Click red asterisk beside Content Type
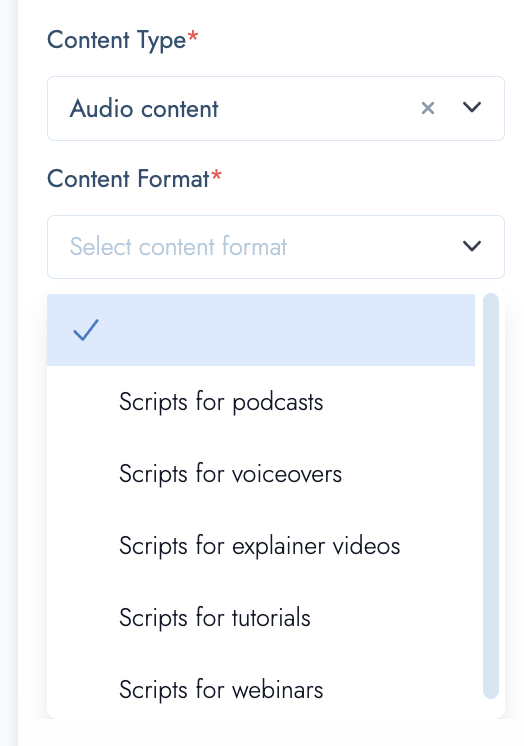This screenshot has width=524, height=746. coord(193,36)
